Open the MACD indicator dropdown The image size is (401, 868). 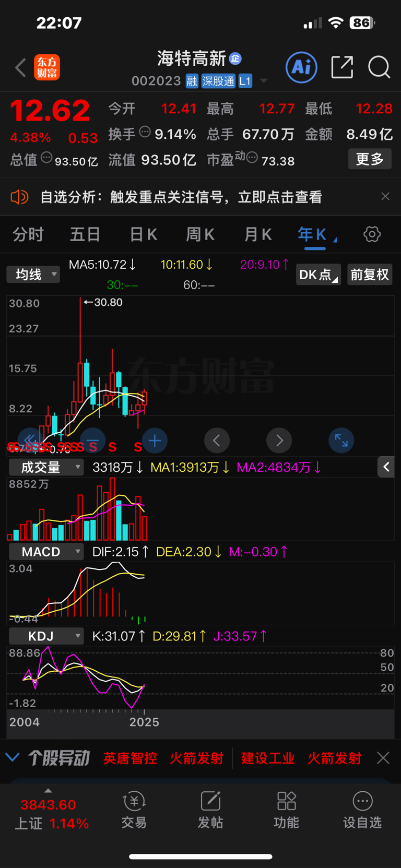(46, 551)
